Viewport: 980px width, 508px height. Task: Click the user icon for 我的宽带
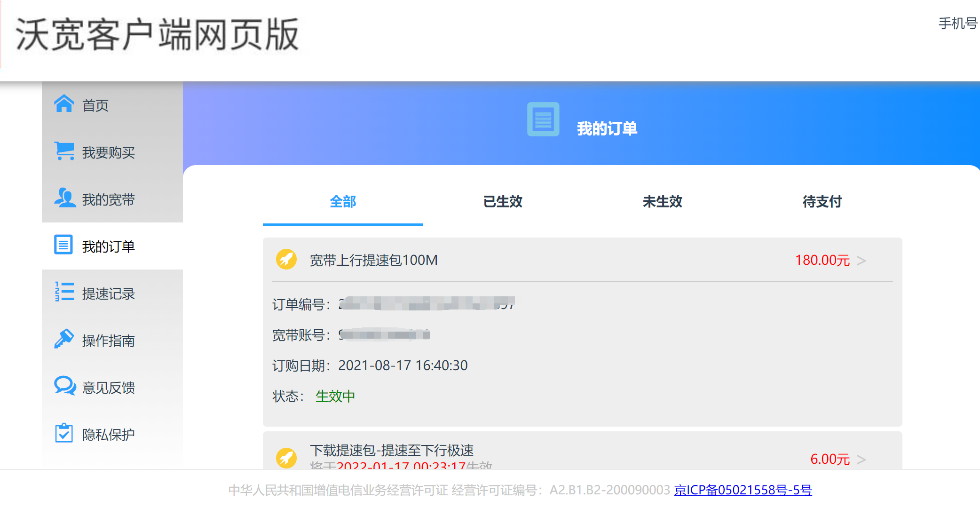64,198
